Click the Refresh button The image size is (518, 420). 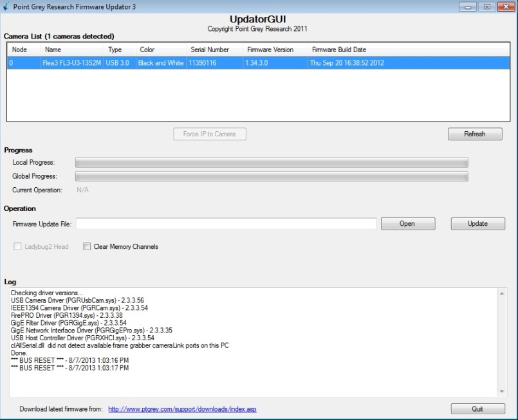click(475, 134)
